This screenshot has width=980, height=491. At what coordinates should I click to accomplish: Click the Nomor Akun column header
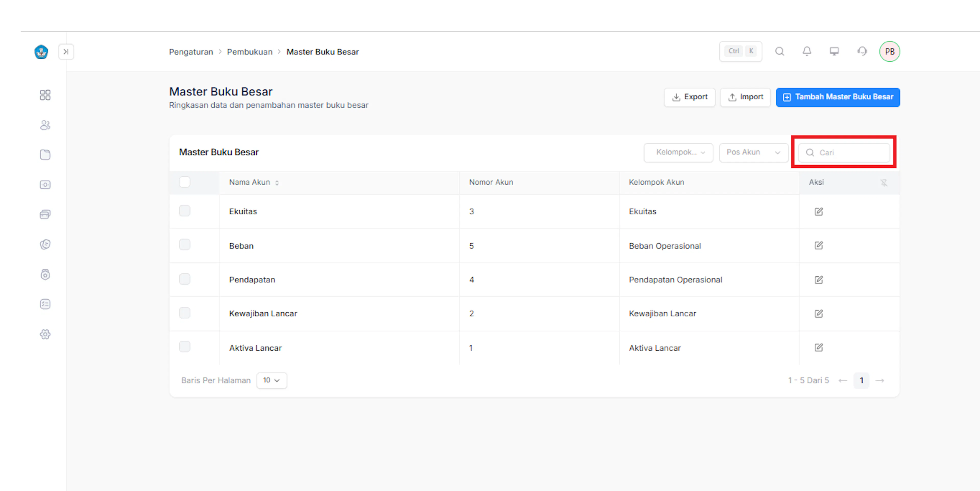(491, 182)
